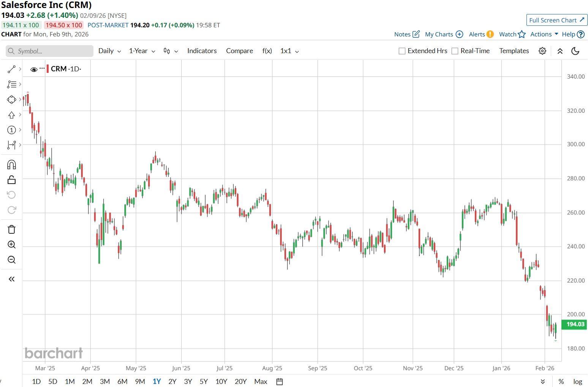Viewport: 588px width, 387px height.
Task: Select the 6M time range tab
Action: point(122,382)
